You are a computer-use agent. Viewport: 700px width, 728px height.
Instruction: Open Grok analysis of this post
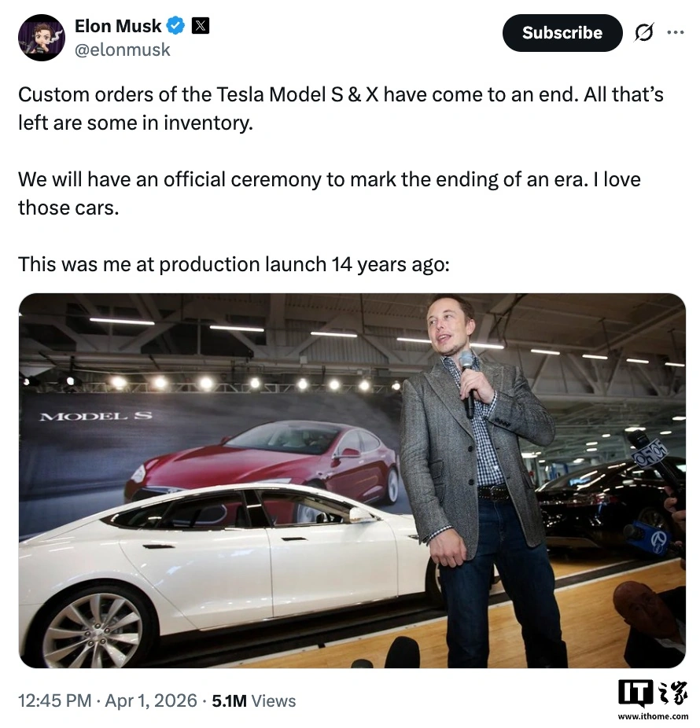coord(643,33)
